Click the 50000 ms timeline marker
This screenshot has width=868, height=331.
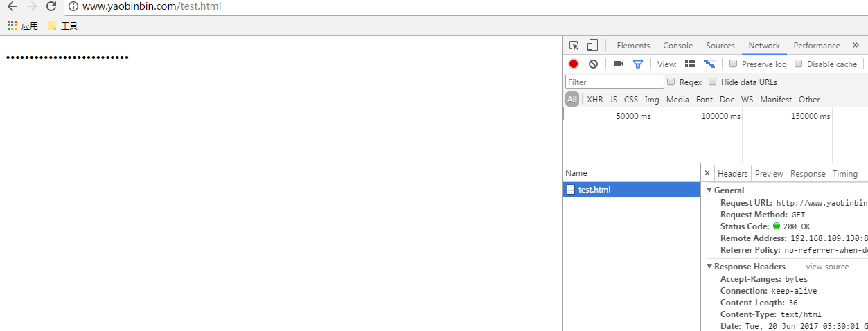point(633,116)
